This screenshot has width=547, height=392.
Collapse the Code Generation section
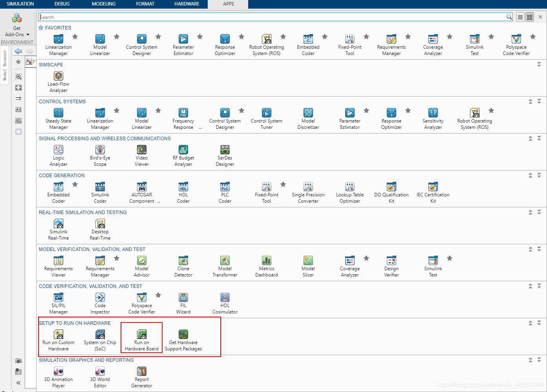[531, 175]
